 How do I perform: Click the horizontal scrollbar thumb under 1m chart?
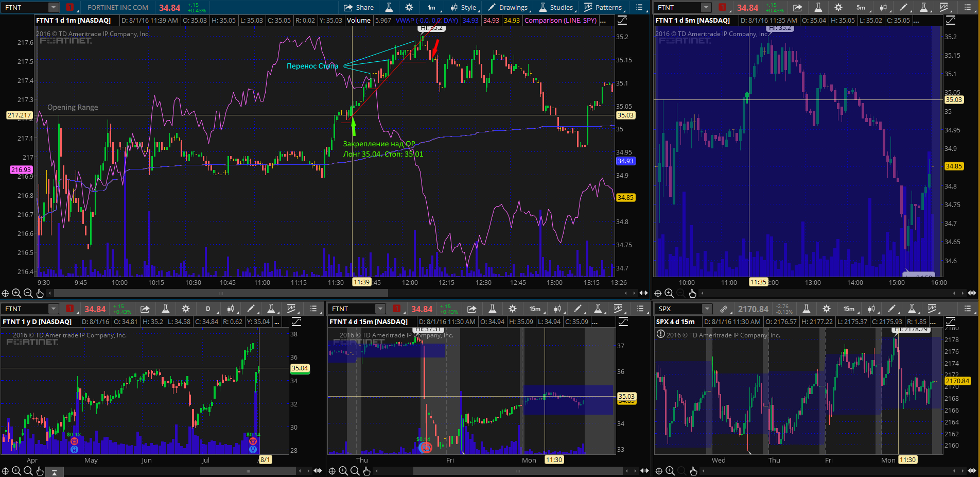point(221,293)
